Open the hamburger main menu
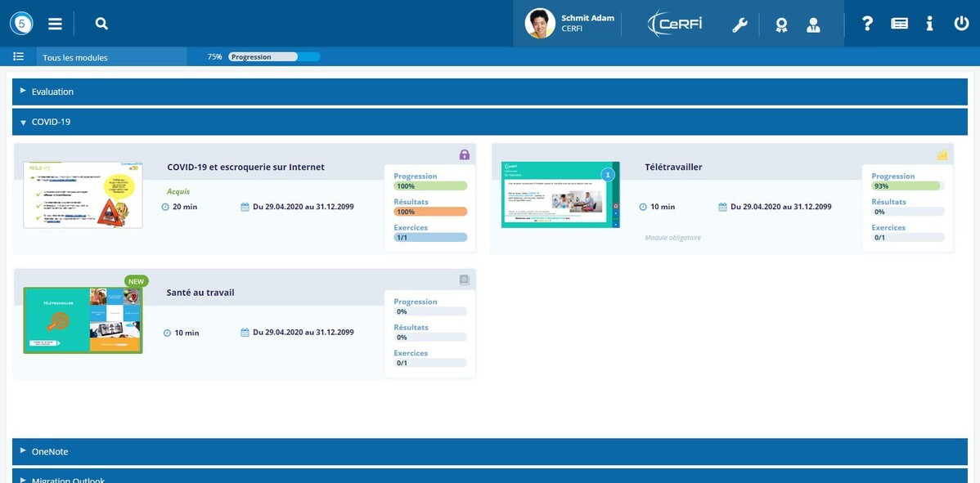 (55, 24)
